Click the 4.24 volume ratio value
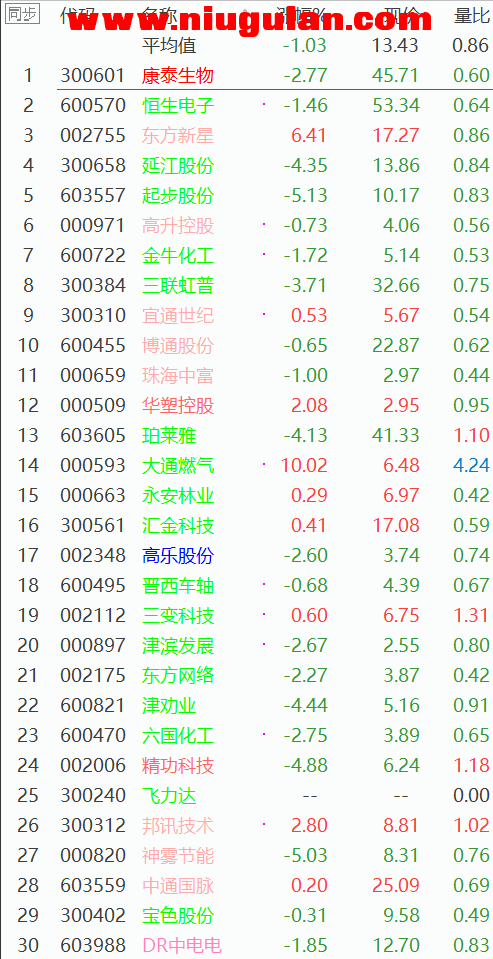 point(472,465)
